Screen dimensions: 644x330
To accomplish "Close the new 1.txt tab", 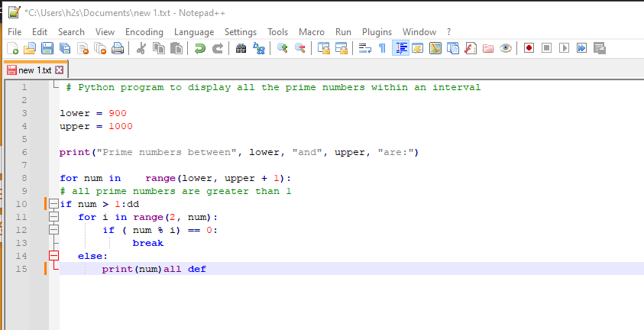I will pyautogui.click(x=59, y=70).
